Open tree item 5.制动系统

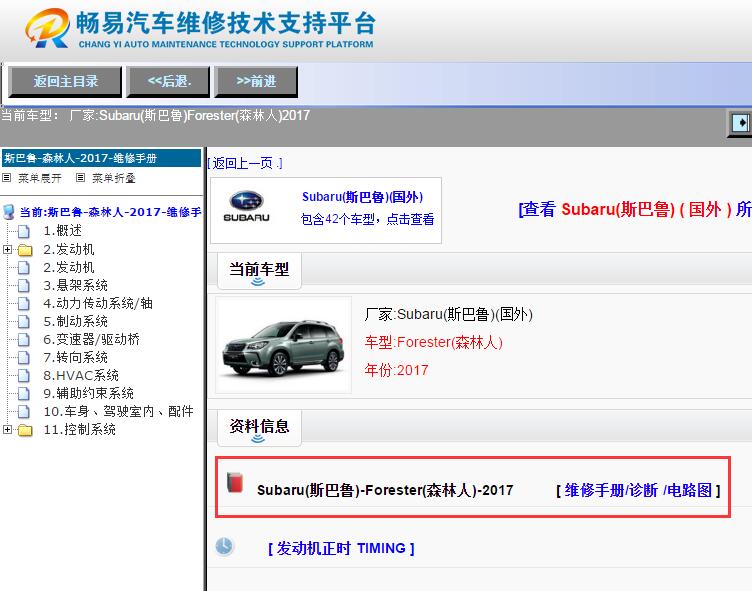coord(75,321)
